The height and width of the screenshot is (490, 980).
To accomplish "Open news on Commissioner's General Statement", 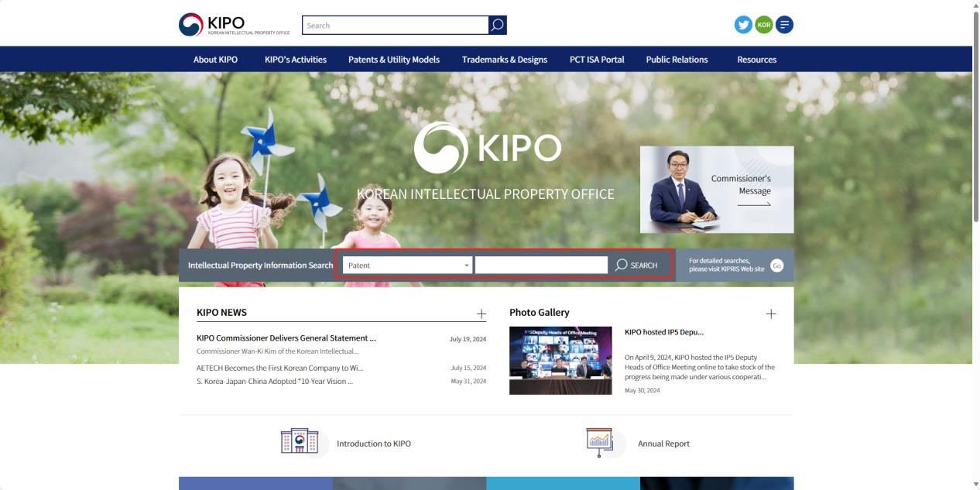I will click(x=286, y=338).
